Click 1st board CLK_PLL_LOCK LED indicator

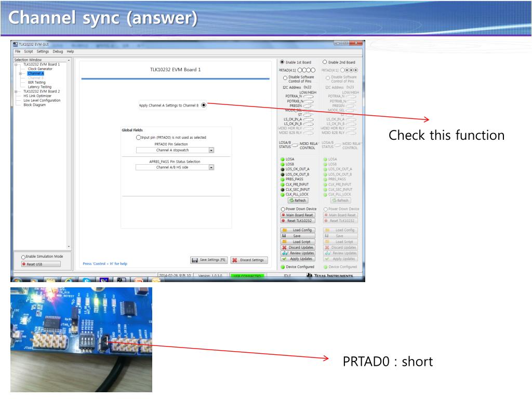point(282,195)
